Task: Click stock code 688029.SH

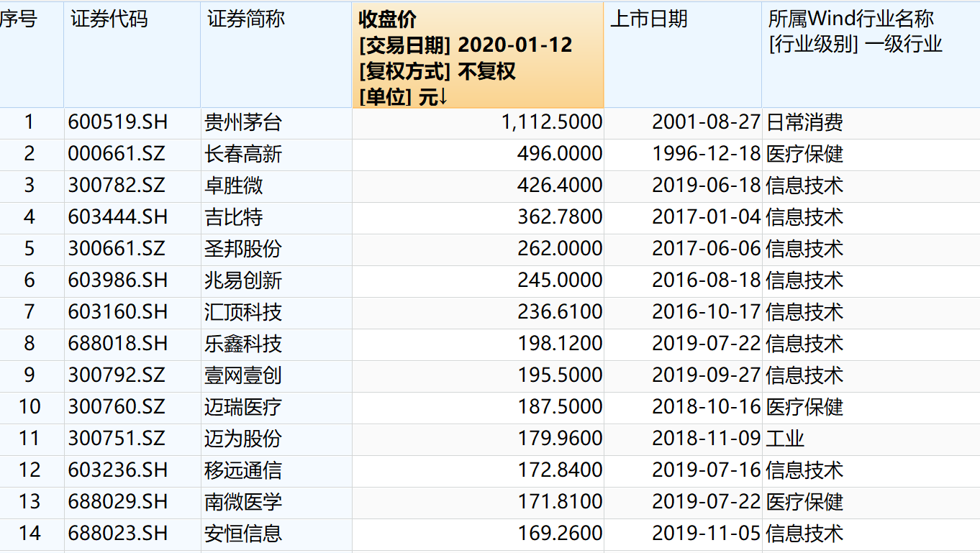Action: coord(118,502)
